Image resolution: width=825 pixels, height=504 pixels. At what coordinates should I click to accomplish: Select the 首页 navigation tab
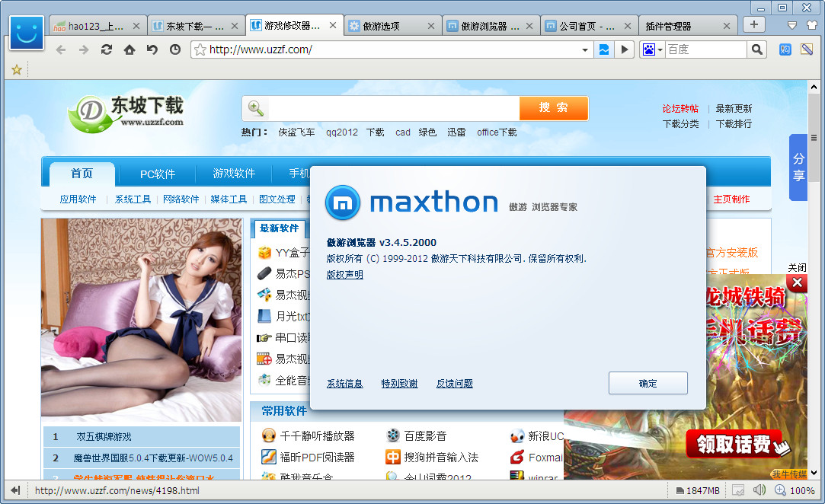pyautogui.click(x=82, y=174)
